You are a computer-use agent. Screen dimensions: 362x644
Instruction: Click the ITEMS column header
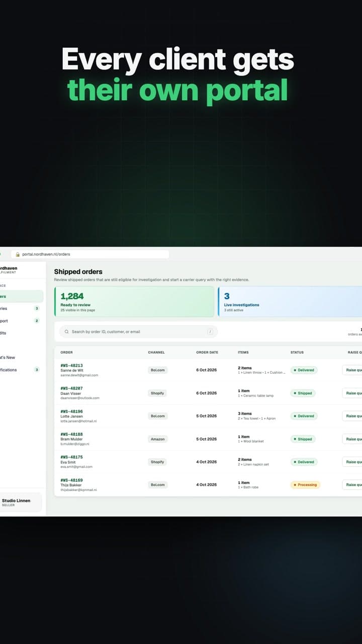[243, 352]
